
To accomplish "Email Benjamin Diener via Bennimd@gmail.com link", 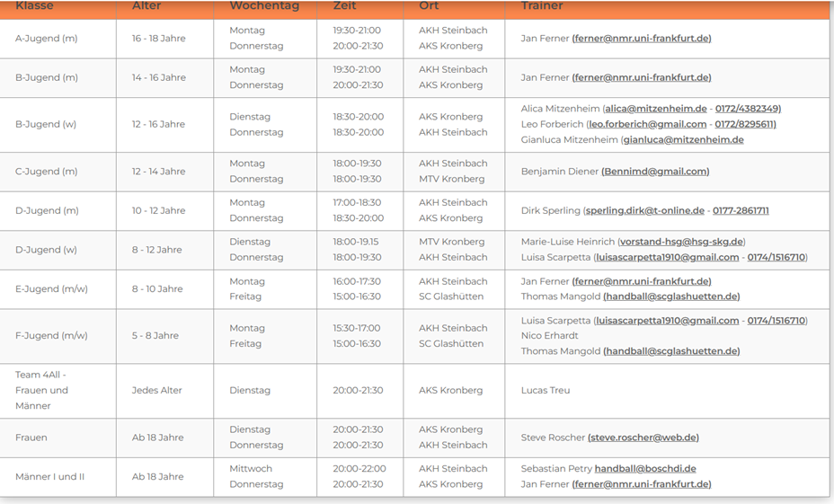I will pos(654,172).
